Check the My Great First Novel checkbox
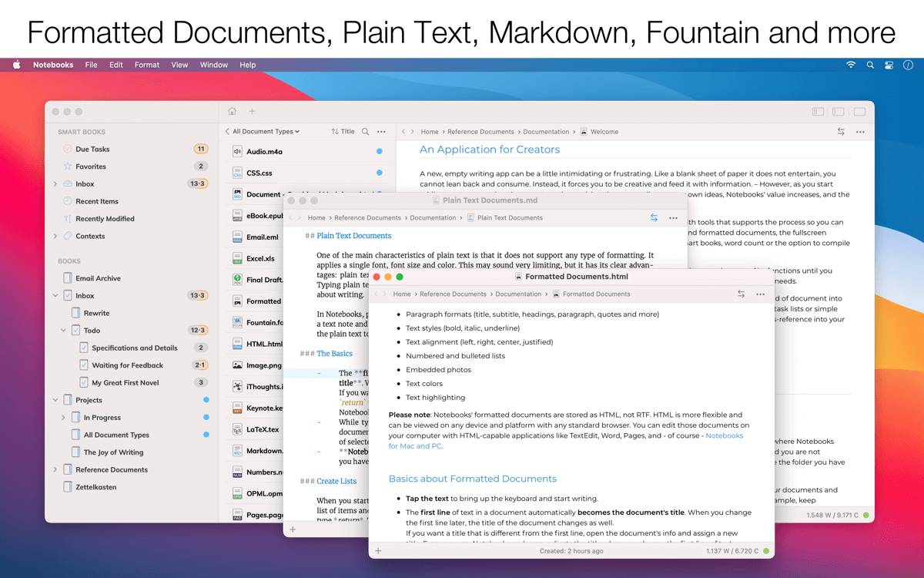This screenshot has width=924, height=578. [x=84, y=383]
